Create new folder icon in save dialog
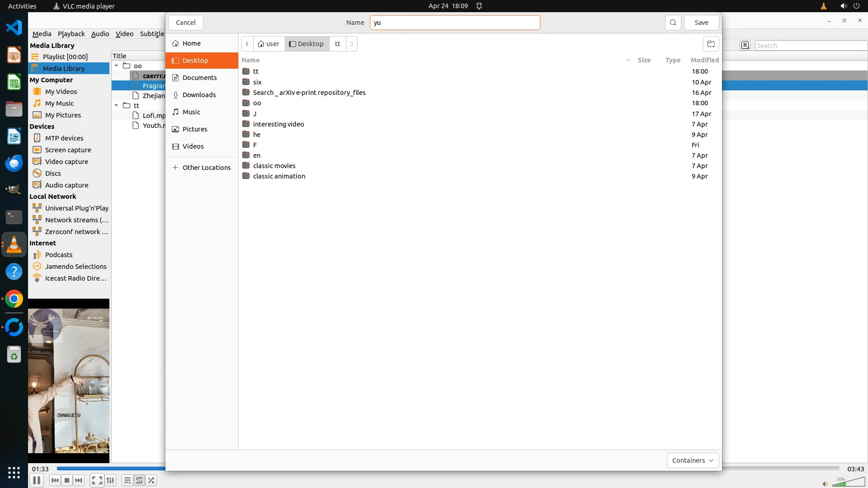This screenshot has width=868, height=488. (711, 44)
